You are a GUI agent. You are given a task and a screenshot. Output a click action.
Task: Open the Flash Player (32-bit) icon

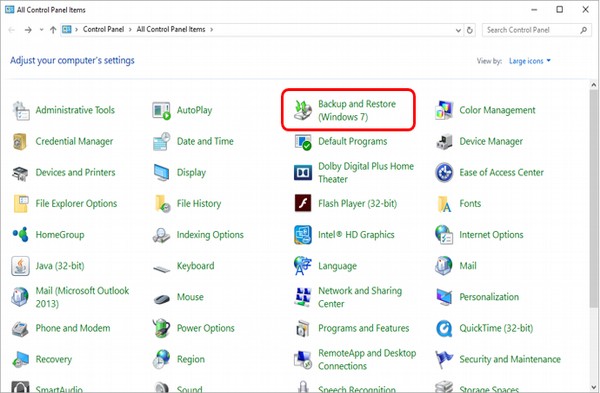(303, 203)
